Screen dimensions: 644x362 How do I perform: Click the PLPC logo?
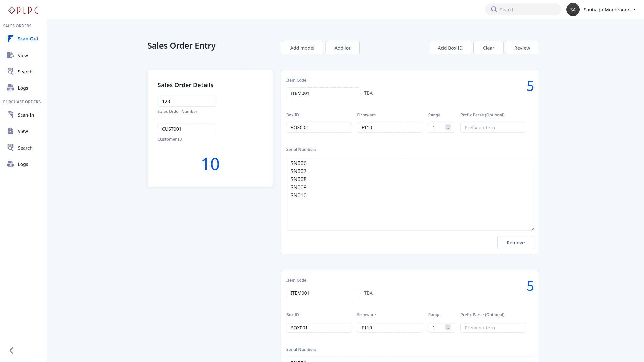(23, 10)
